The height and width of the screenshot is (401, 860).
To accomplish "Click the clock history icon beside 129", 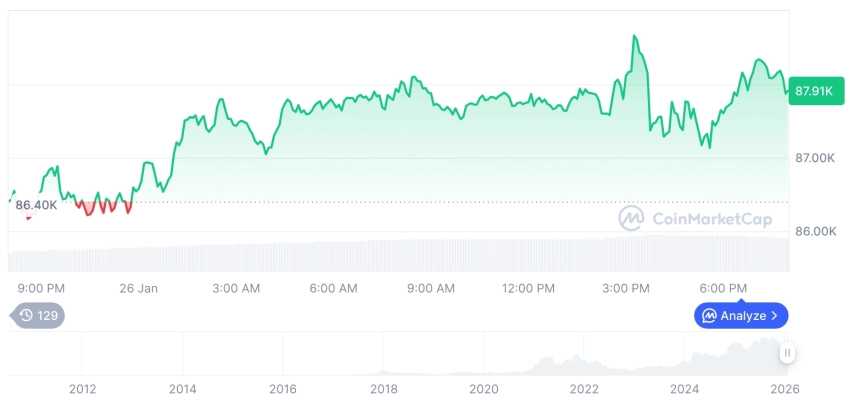I will (x=26, y=315).
